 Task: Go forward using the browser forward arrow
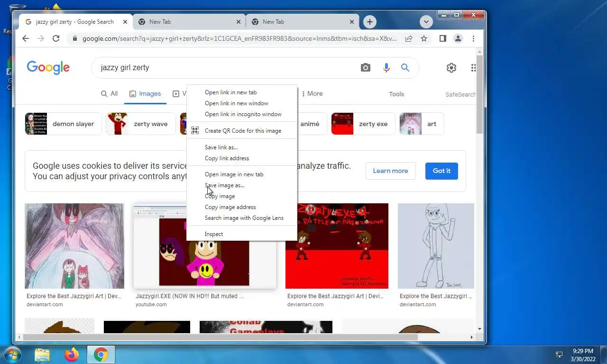coord(41,38)
